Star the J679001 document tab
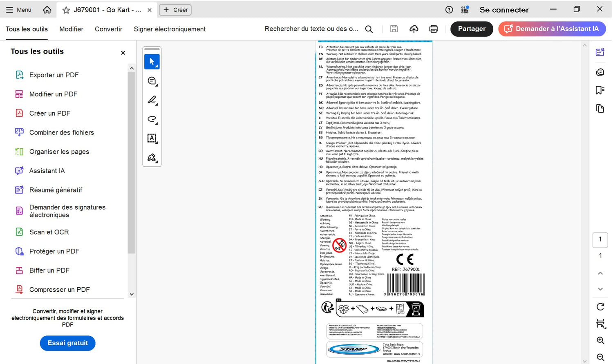This screenshot has height=364, width=613. [x=66, y=10]
